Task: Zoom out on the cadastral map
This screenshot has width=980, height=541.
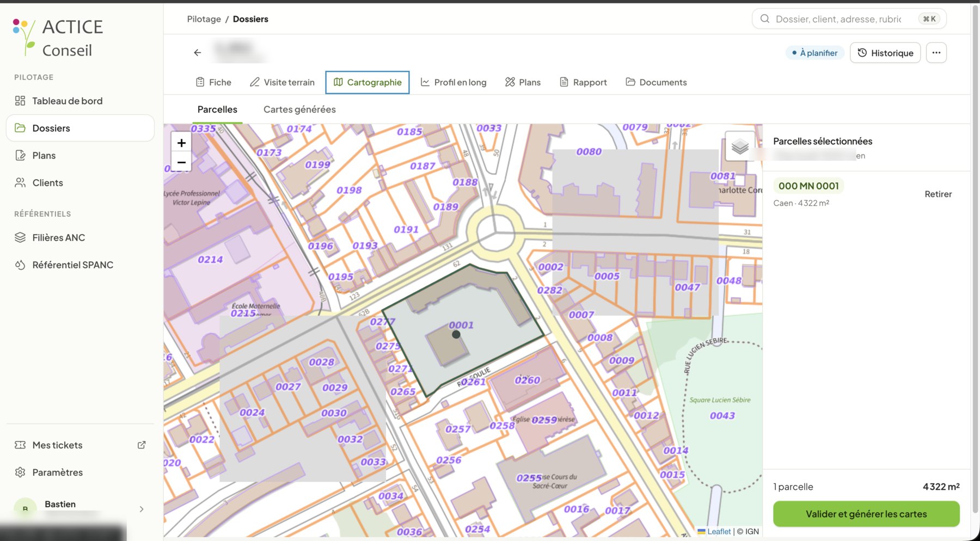Action: (x=181, y=162)
